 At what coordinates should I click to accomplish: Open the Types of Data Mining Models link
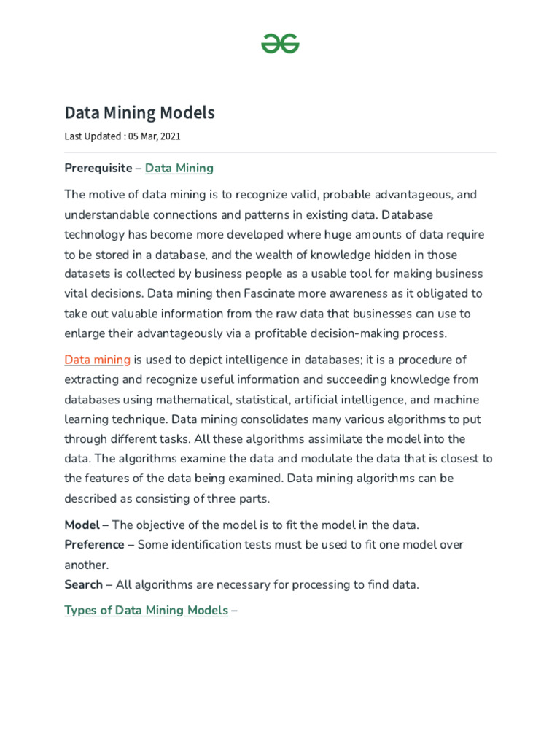point(146,610)
